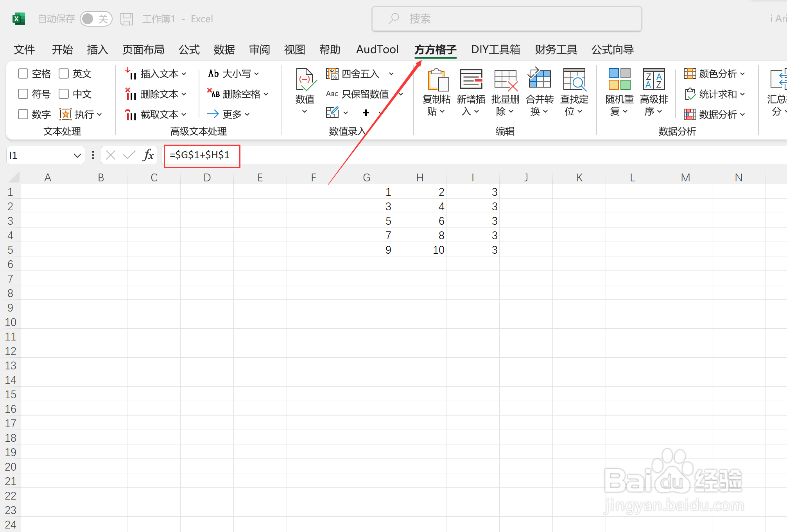This screenshot has width=787, height=532.
Task: Click the save disk icon
Action: click(127, 19)
